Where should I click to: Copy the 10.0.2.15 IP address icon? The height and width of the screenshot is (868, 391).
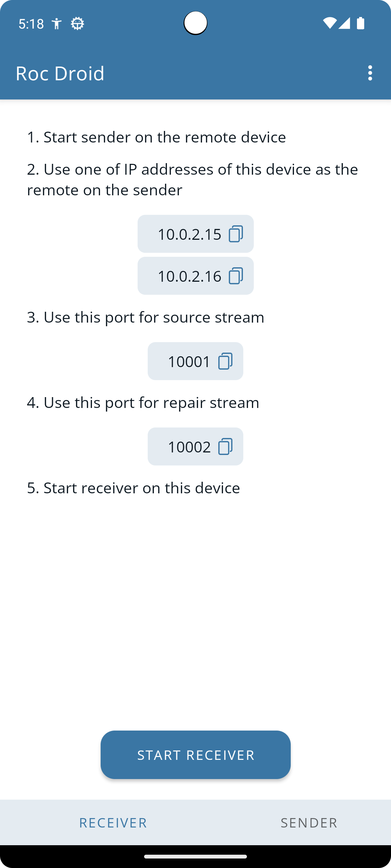236,234
